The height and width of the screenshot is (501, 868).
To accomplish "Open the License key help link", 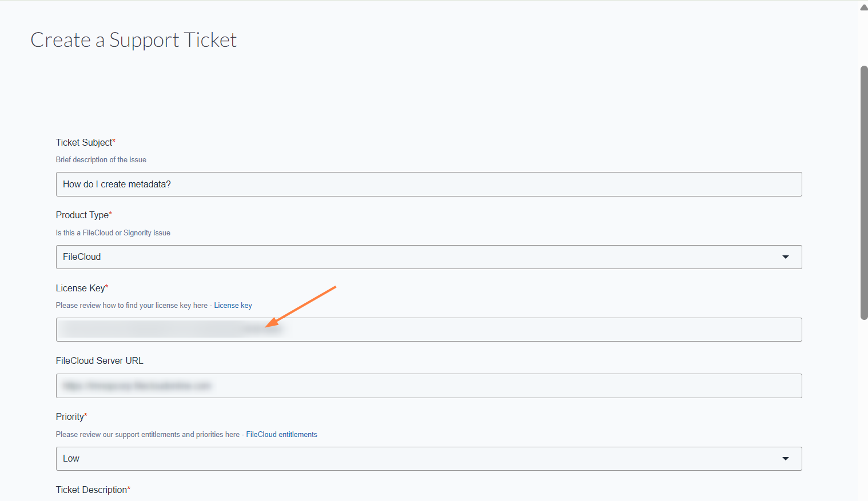I will (x=233, y=305).
